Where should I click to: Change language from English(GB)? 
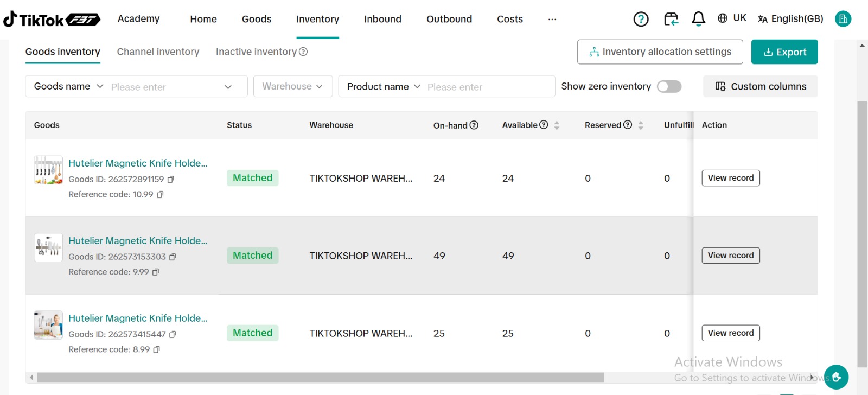[790, 19]
